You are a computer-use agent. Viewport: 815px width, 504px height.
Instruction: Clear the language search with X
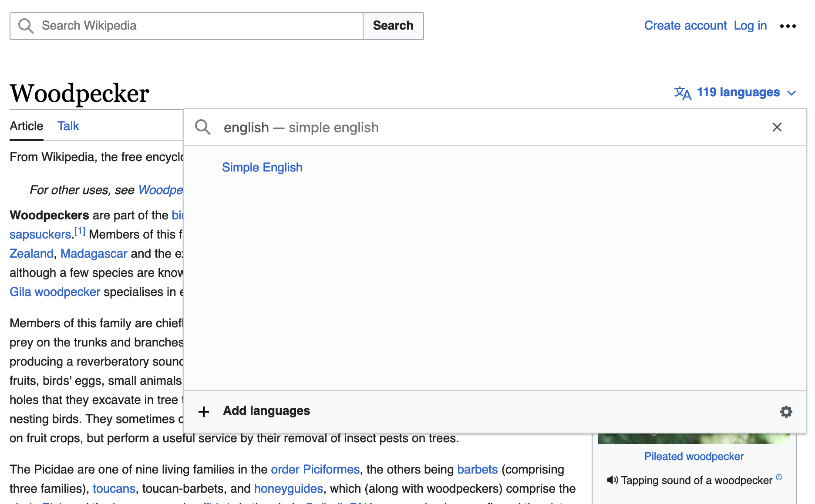(777, 127)
